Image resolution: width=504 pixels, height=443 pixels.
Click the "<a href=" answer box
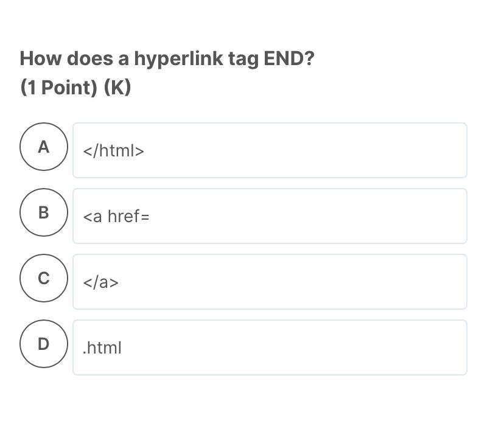coord(270,216)
